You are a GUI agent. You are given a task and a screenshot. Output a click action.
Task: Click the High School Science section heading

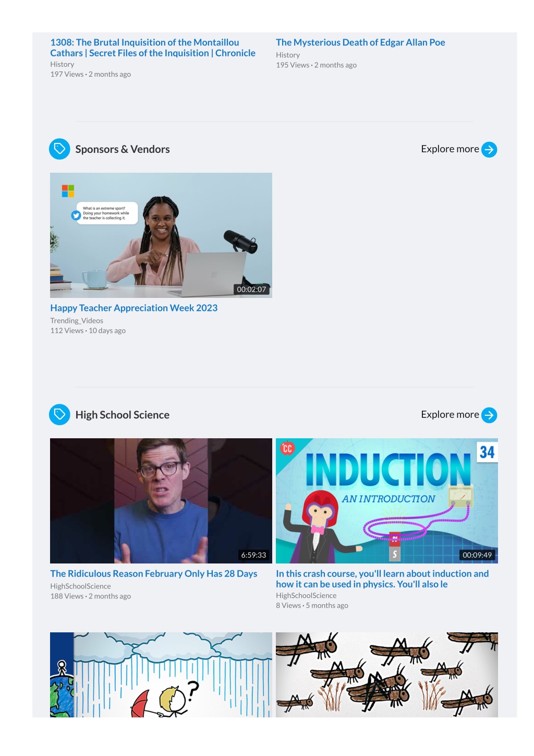tap(123, 415)
